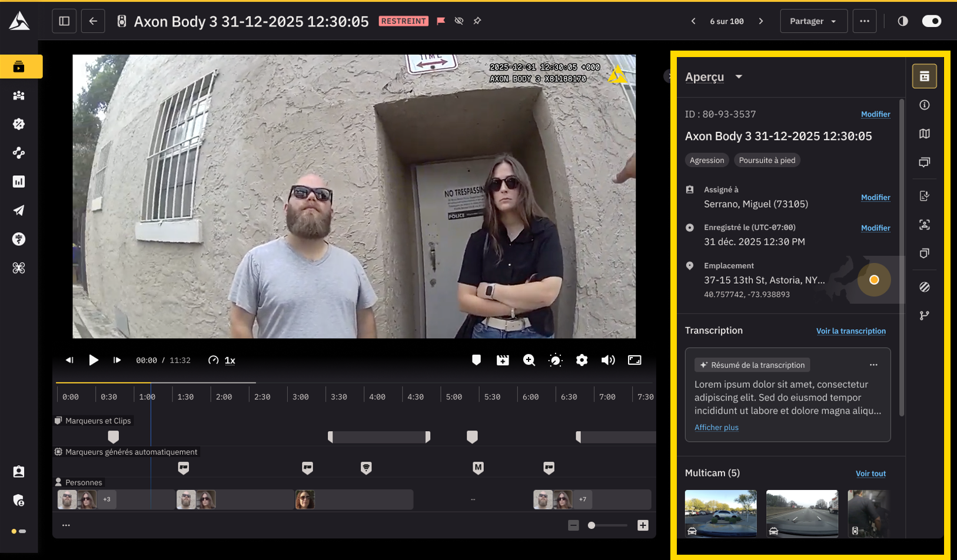Open the map panel icon
Image resolution: width=957 pixels, height=560 pixels.
coord(925,134)
